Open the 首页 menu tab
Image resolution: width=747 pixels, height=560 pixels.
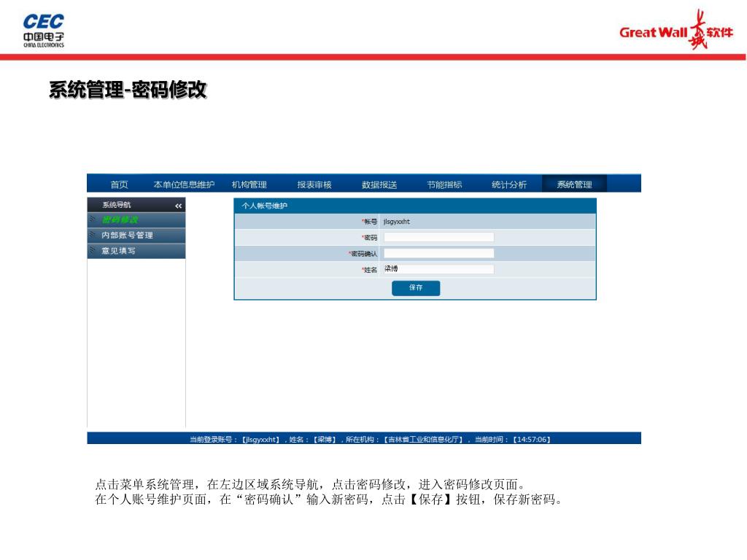point(119,184)
